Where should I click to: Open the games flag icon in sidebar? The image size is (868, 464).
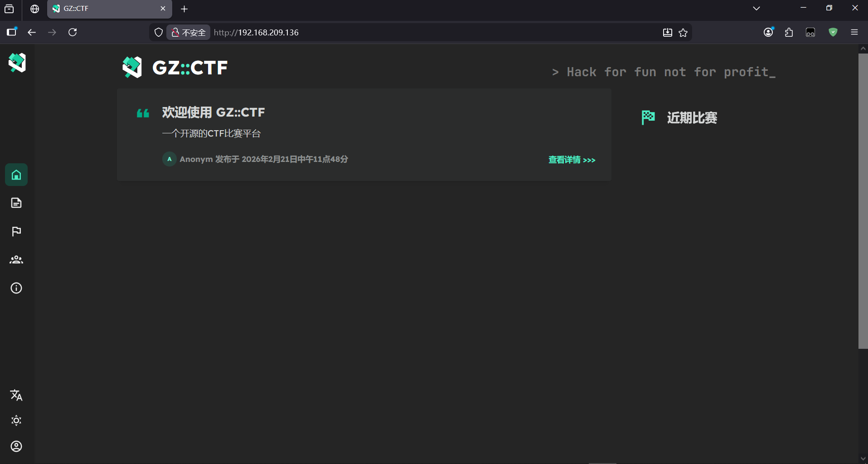pos(16,231)
